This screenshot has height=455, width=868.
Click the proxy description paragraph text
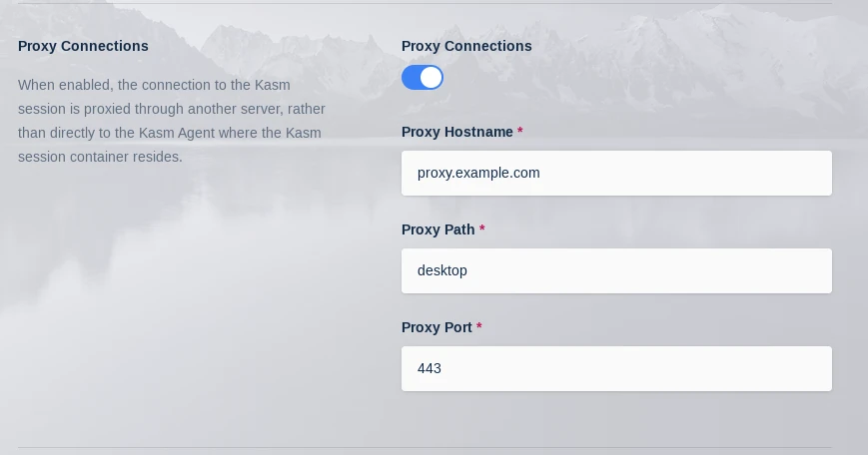coord(172,121)
